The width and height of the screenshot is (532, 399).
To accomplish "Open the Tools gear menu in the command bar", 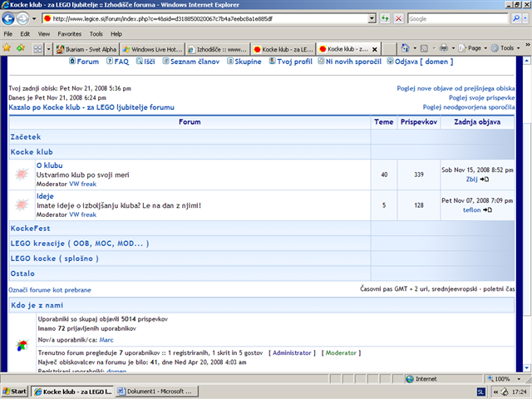I will point(505,48).
